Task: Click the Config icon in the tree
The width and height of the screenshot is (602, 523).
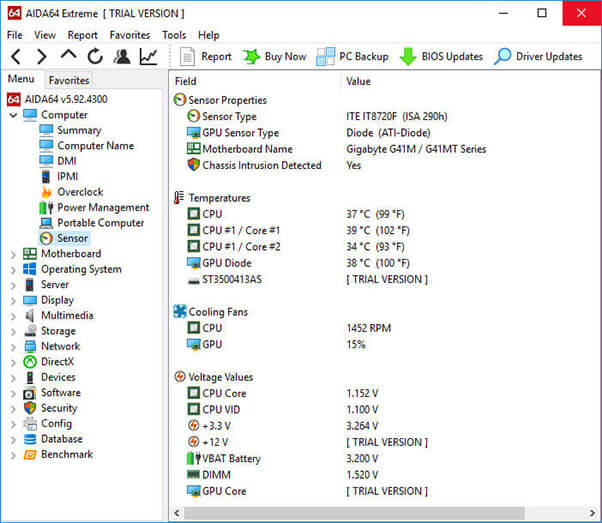Action: tap(30, 423)
